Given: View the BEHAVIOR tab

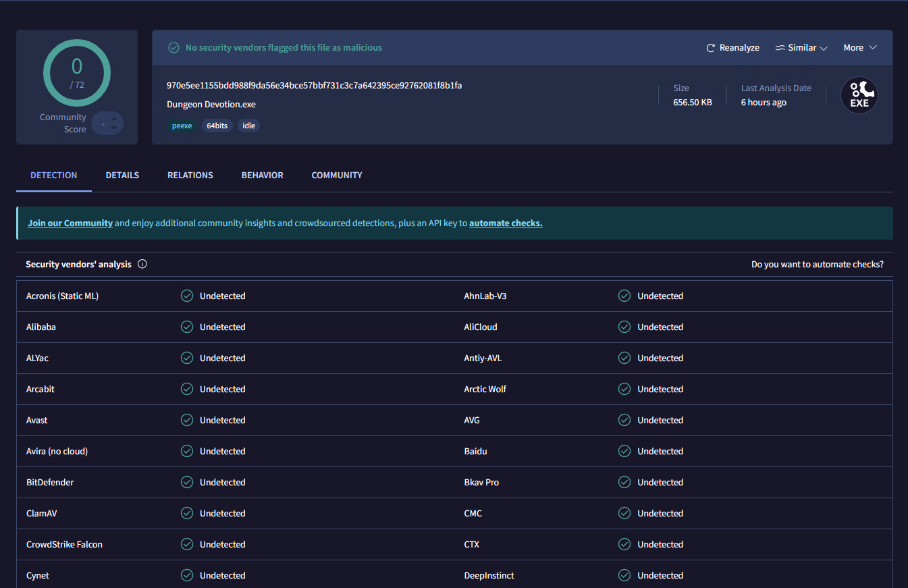Looking at the screenshot, I should pos(263,175).
